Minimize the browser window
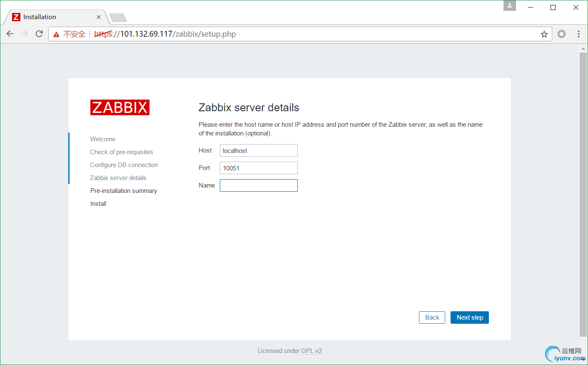588x365 pixels. pos(531,7)
